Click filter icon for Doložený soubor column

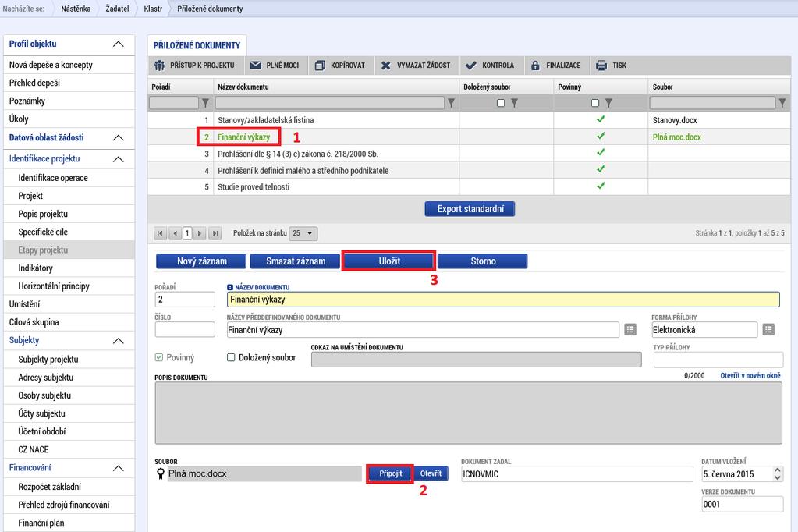(x=514, y=103)
